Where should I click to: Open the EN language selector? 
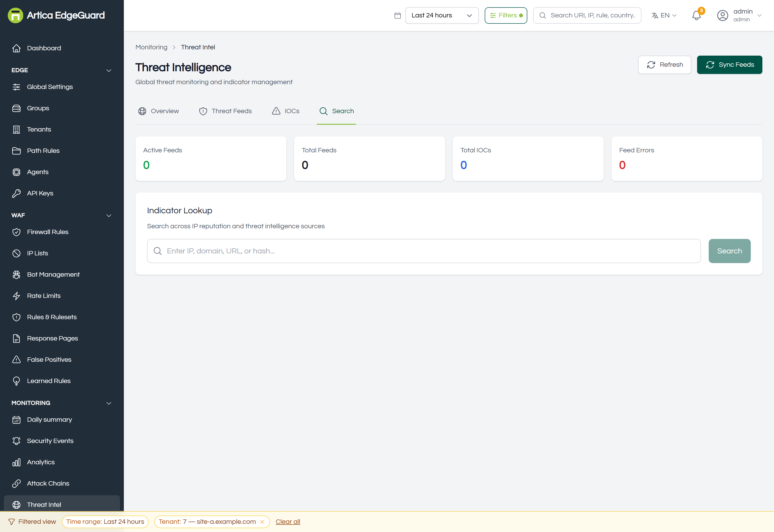[664, 15]
